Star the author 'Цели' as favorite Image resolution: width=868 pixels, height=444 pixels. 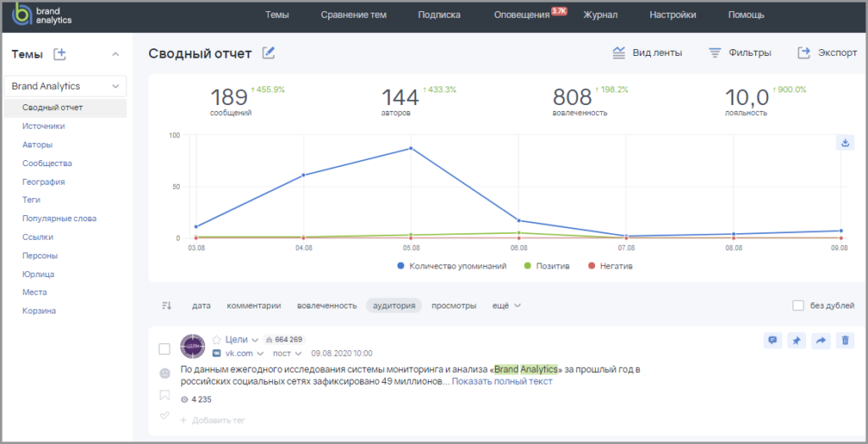(x=215, y=340)
